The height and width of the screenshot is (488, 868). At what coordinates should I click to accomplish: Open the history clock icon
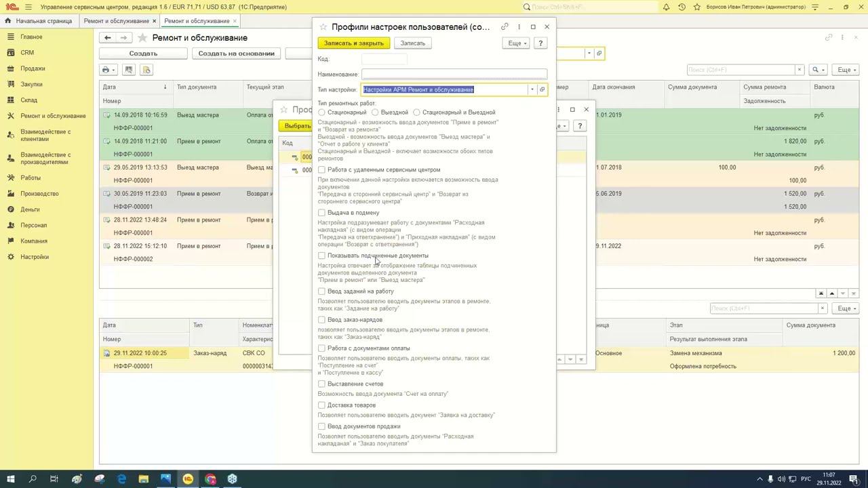tap(682, 7)
